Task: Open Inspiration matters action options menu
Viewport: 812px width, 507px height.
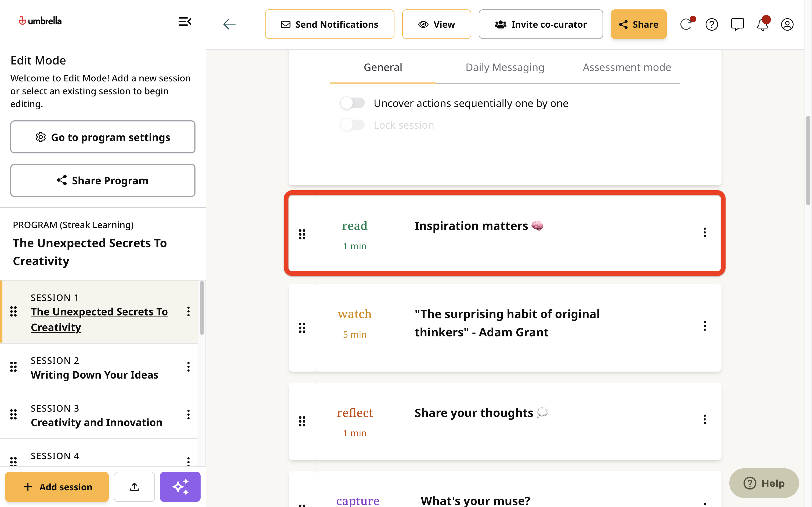Action: 705,232
